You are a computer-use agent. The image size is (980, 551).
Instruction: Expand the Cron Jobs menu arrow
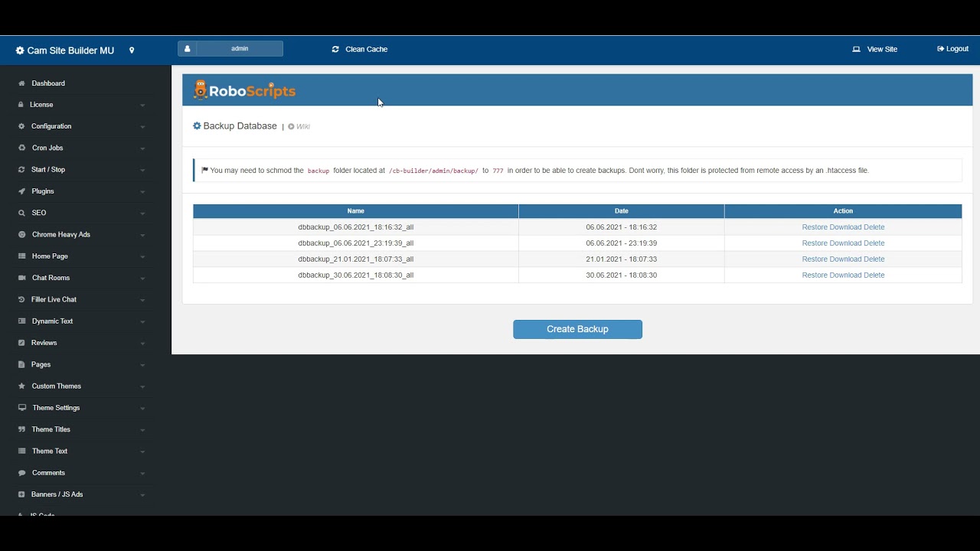[142, 148]
